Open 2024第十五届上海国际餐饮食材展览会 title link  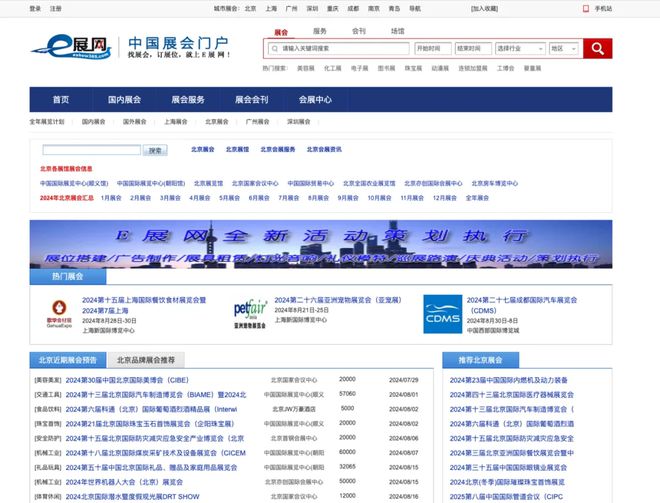point(144,305)
